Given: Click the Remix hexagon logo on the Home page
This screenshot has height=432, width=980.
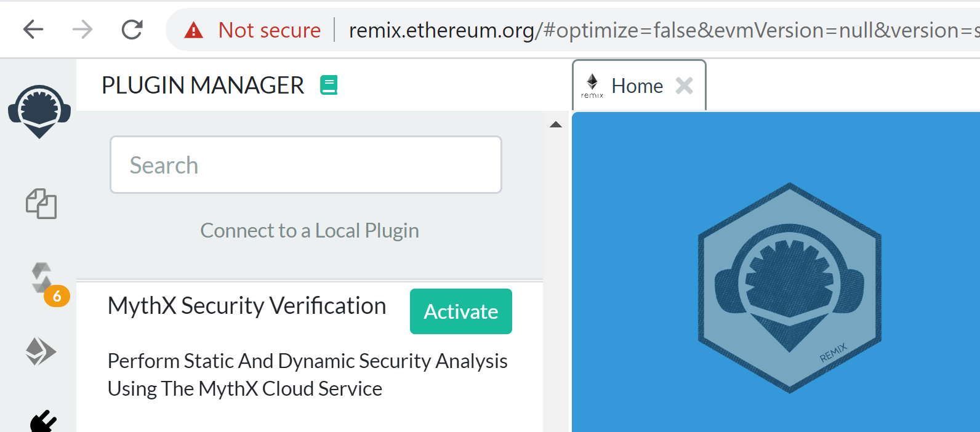Looking at the screenshot, I should pyautogui.click(x=789, y=287).
